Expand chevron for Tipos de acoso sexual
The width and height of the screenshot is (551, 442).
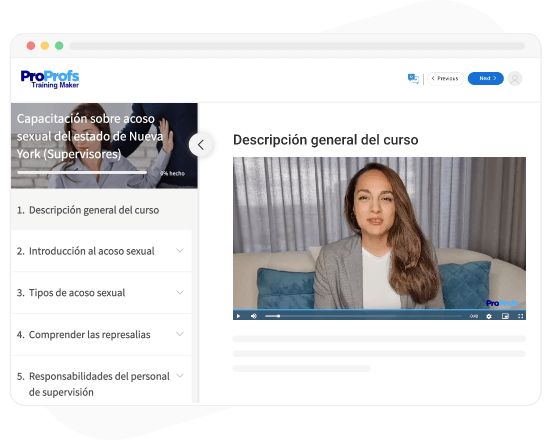[180, 292]
